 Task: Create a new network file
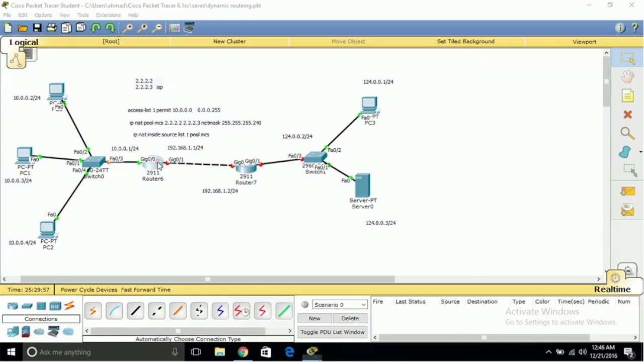[8, 28]
